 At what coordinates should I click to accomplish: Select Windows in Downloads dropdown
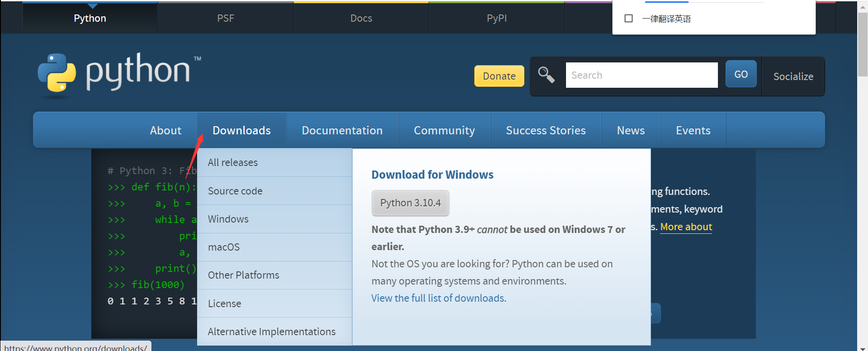274,219
